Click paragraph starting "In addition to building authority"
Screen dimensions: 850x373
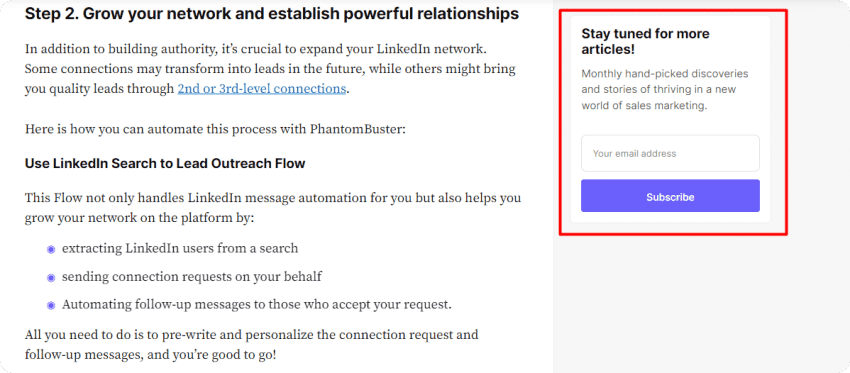pos(270,69)
